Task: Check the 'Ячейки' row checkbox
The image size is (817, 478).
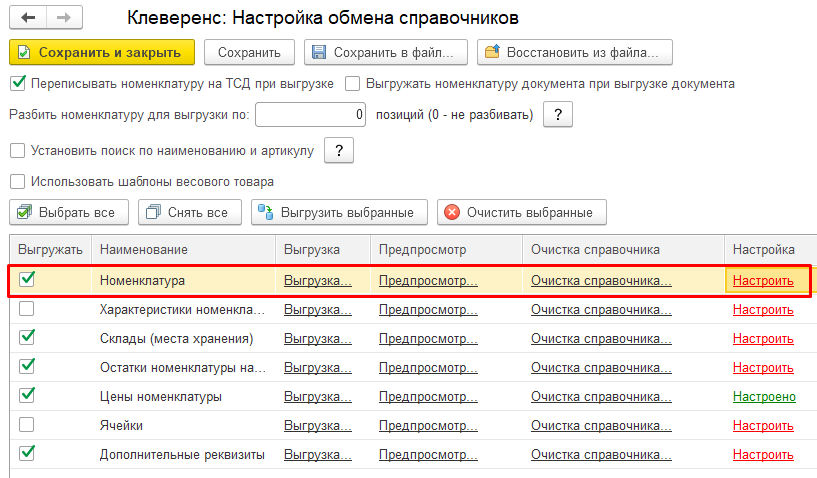Action: [x=27, y=425]
